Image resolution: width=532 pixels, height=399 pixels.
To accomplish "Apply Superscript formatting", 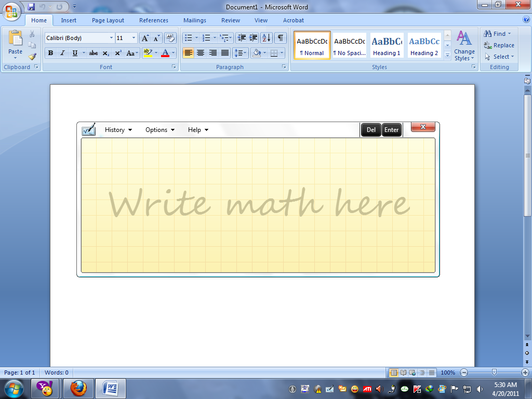I will 118,54.
